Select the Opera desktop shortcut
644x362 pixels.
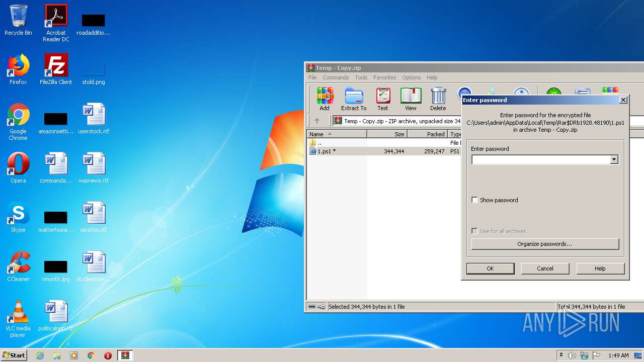18,168
